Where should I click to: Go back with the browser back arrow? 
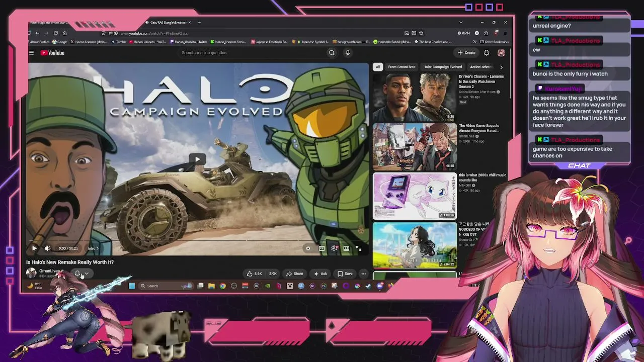(37, 33)
